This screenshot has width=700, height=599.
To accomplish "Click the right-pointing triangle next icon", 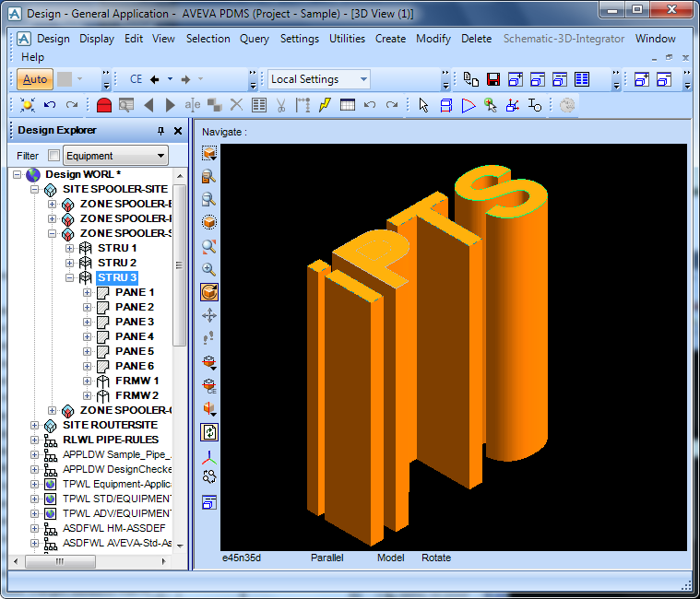I will [x=170, y=105].
